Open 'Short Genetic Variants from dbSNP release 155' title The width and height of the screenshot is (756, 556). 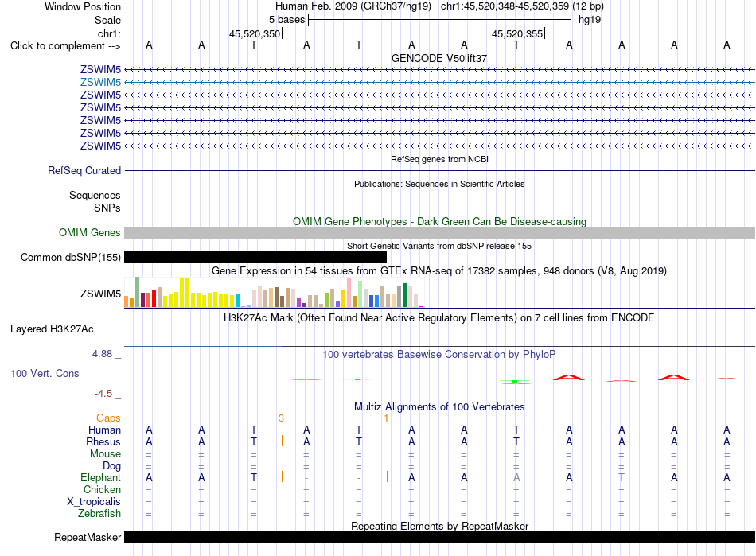click(x=439, y=247)
